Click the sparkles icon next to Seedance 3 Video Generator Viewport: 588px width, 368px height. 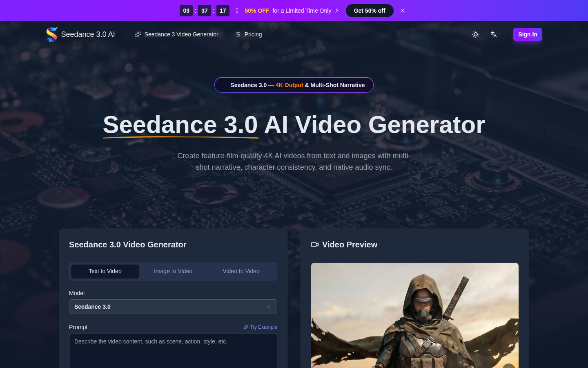click(138, 34)
